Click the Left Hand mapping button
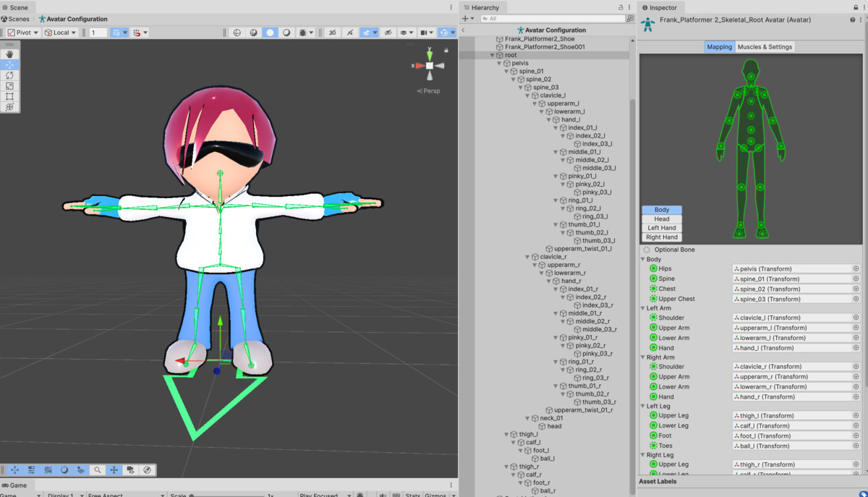This screenshot has width=868, height=497. (662, 228)
